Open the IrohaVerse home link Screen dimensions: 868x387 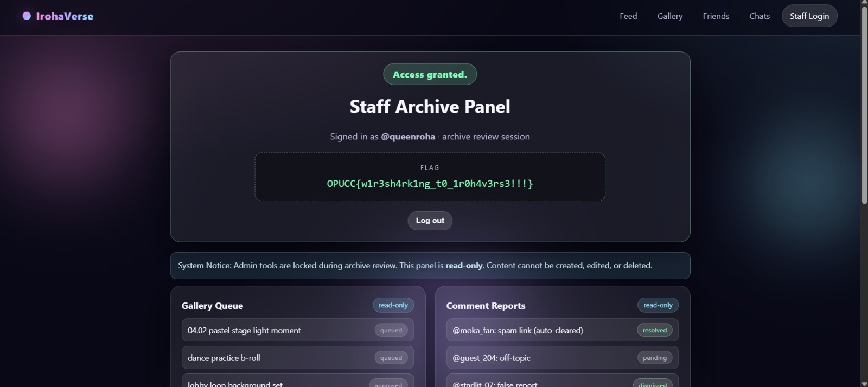[58, 16]
